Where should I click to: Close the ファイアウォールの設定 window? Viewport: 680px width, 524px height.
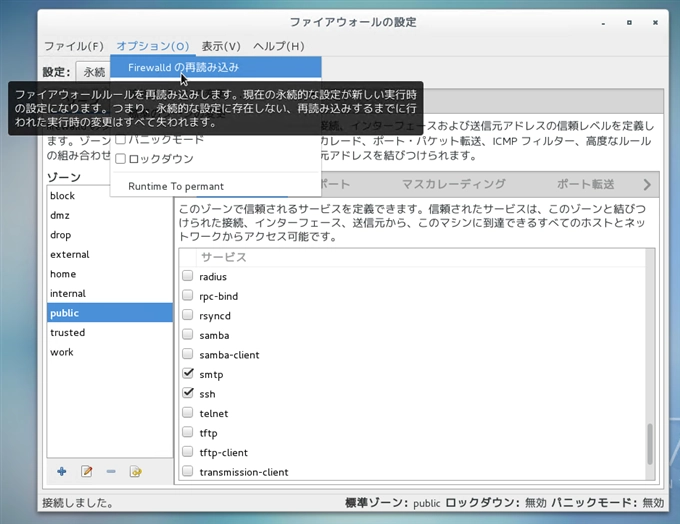[x=655, y=23]
